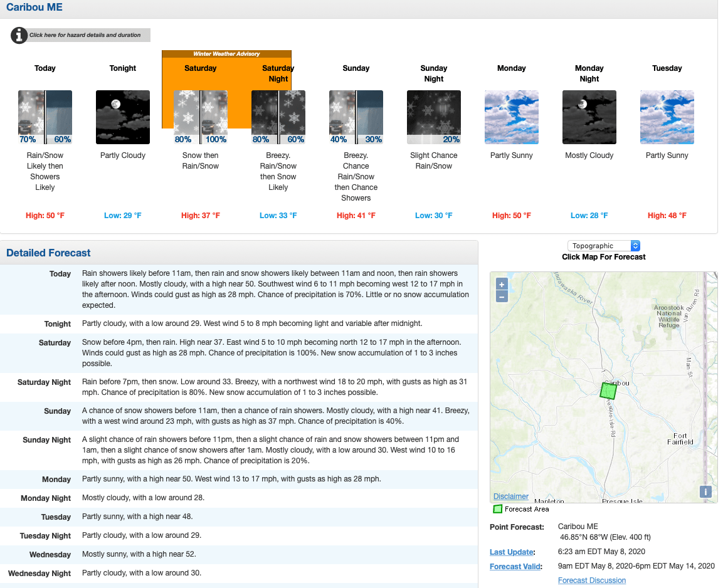Zoom out on the forecast map
The width and height of the screenshot is (723, 588).
click(x=502, y=297)
